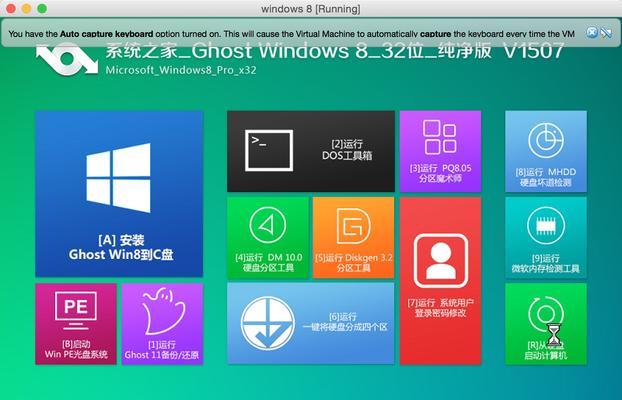Viewport: 622px width, 400px height.
Task: Click the Auto capture keyboard notice text
Action: pos(292,34)
